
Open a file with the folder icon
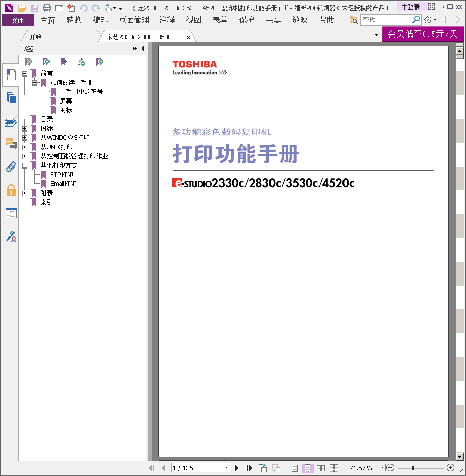click(x=22, y=8)
